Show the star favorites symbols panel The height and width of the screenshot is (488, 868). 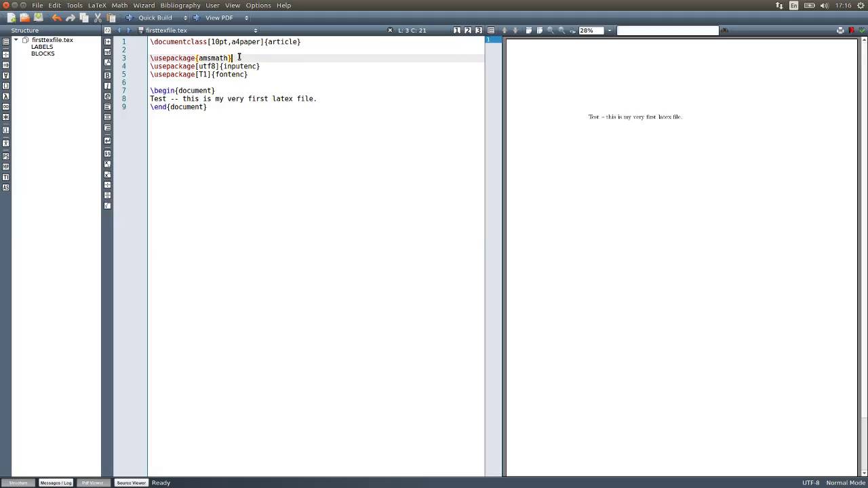point(6,117)
